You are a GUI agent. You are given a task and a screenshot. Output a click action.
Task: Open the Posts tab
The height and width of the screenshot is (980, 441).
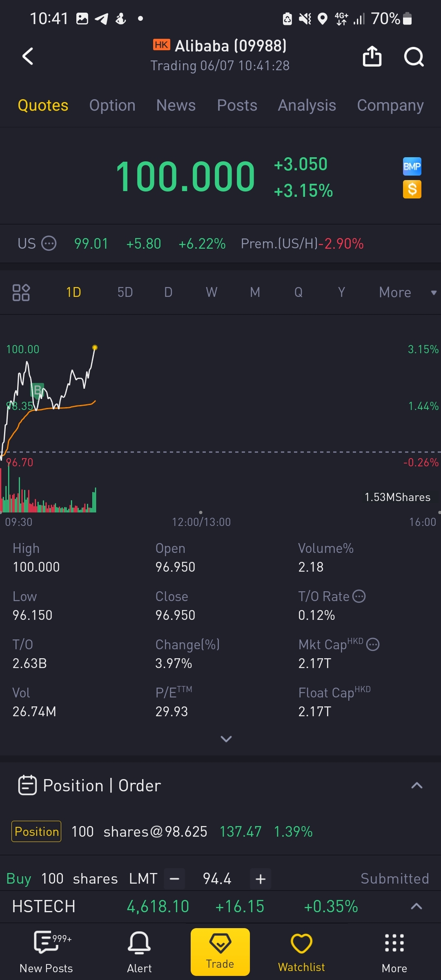(237, 105)
